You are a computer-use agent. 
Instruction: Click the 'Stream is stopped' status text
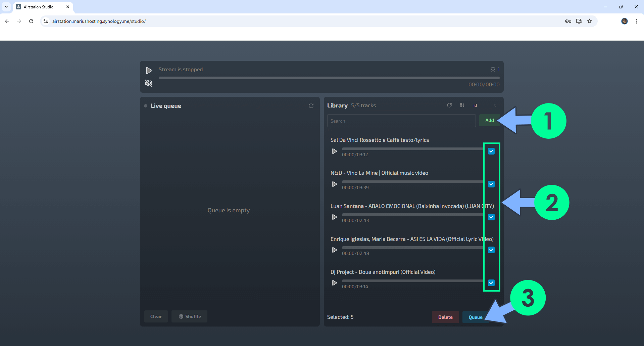pyautogui.click(x=181, y=70)
